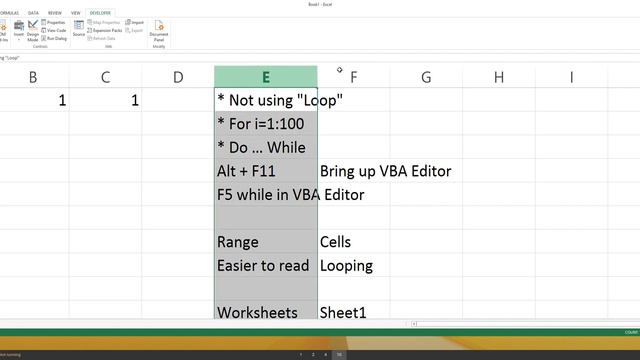Click cell 'Alt + F11'

click(266, 171)
